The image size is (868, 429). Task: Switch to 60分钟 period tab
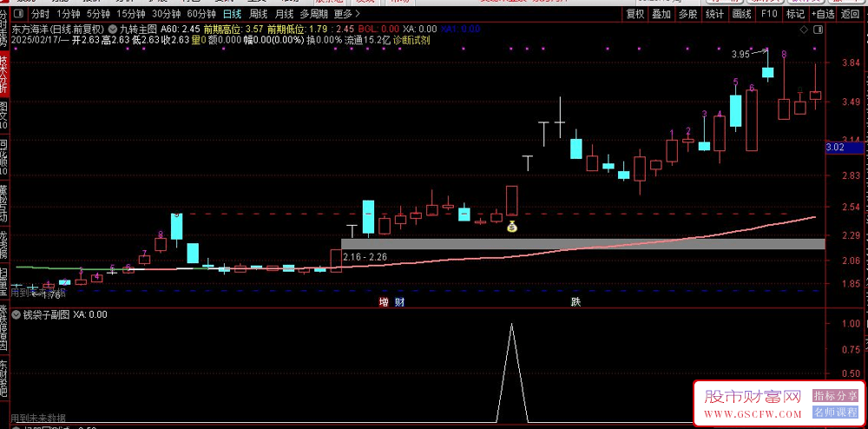click(x=201, y=13)
